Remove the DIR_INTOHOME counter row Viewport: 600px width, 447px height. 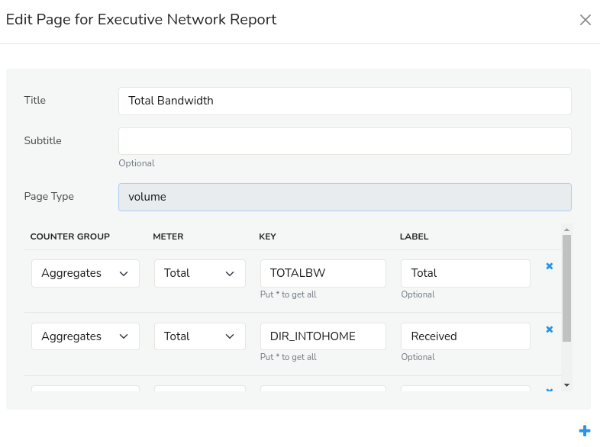549,329
